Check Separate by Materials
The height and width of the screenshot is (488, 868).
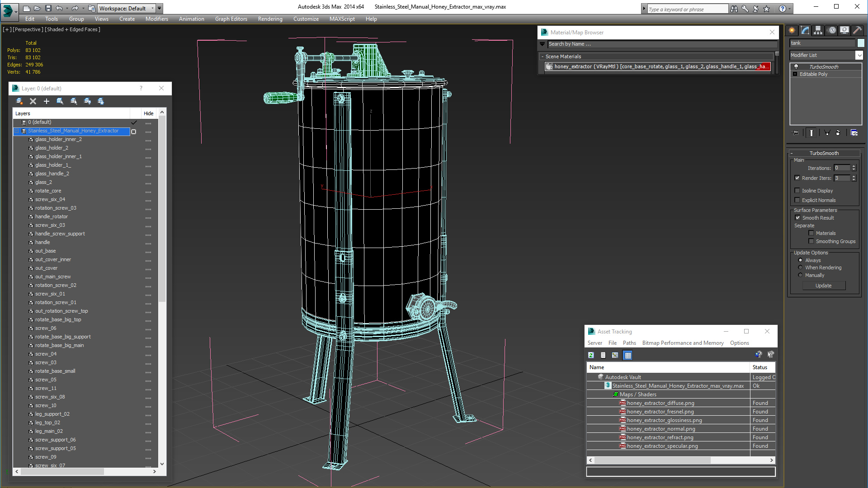coord(811,233)
